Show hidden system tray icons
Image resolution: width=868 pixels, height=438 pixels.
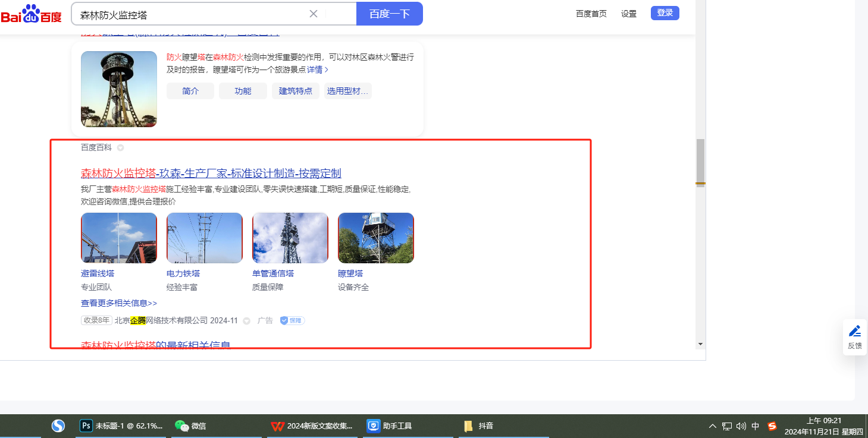point(713,426)
